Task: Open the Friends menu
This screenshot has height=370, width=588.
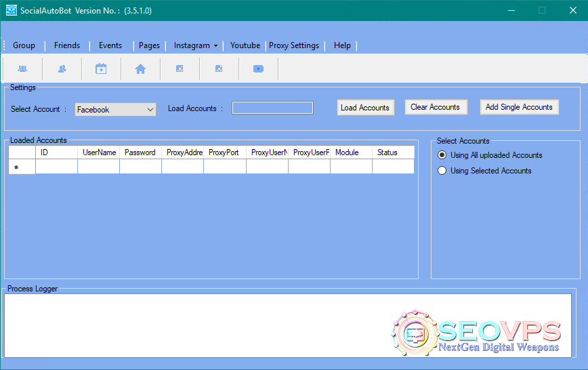Action: click(x=67, y=45)
